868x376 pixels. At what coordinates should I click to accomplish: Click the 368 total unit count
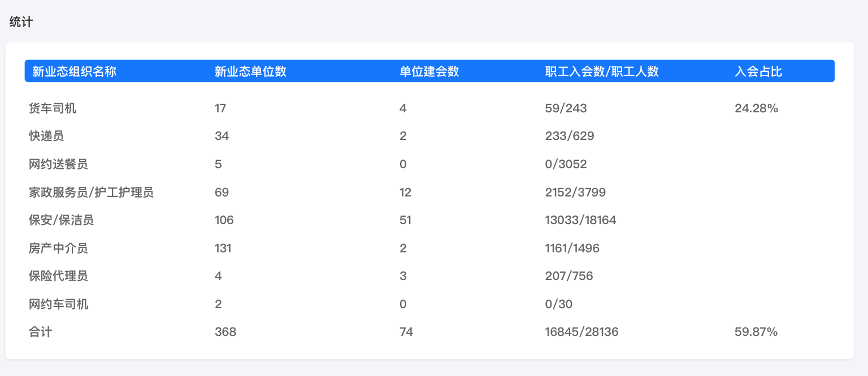click(x=225, y=332)
